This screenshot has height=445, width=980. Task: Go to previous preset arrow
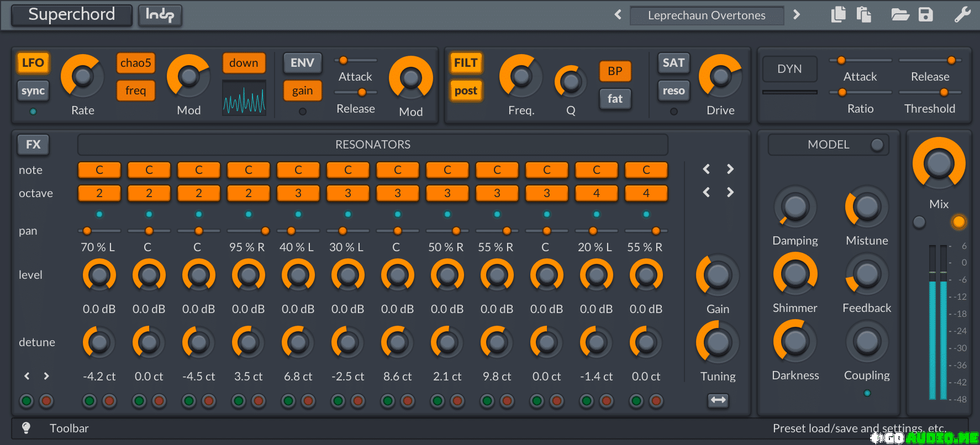pyautogui.click(x=618, y=14)
